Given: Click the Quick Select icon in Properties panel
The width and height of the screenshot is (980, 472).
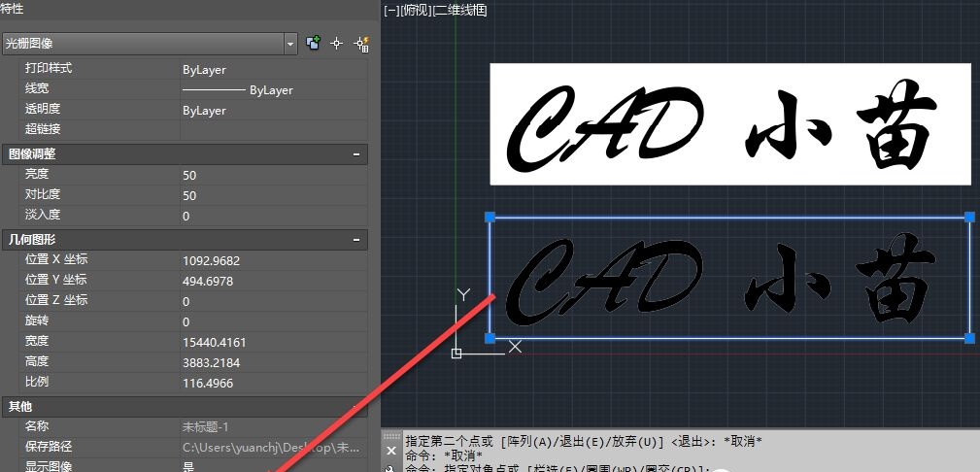Looking at the screenshot, I should click(362, 43).
